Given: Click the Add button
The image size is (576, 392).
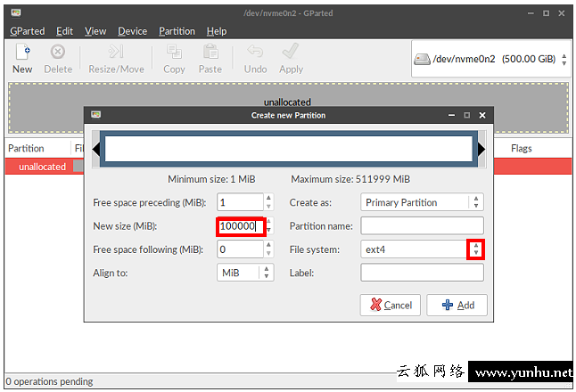Looking at the screenshot, I should point(457,305).
